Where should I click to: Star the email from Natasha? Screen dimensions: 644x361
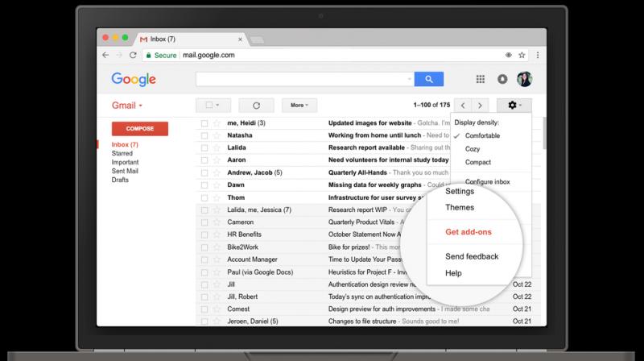pyautogui.click(x=217, y=135)
